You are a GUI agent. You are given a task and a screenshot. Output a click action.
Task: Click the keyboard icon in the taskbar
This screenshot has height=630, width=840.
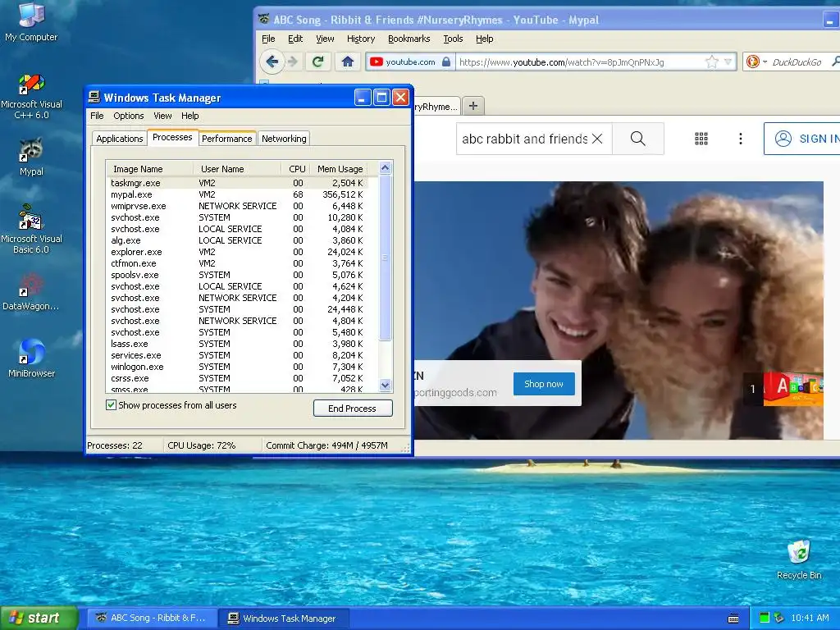click(x=733, y=619)
